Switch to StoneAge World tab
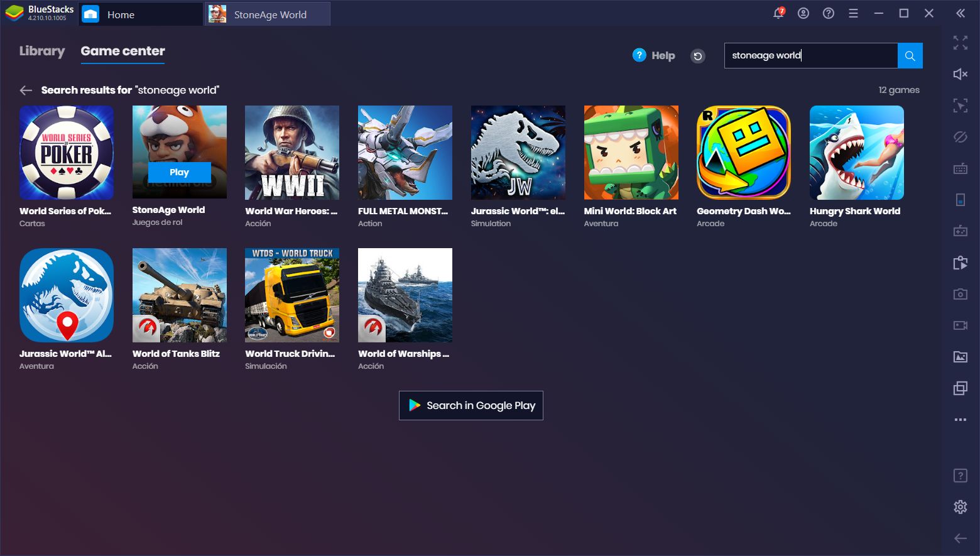Viewport: 980px width, 556px height. 268,14
